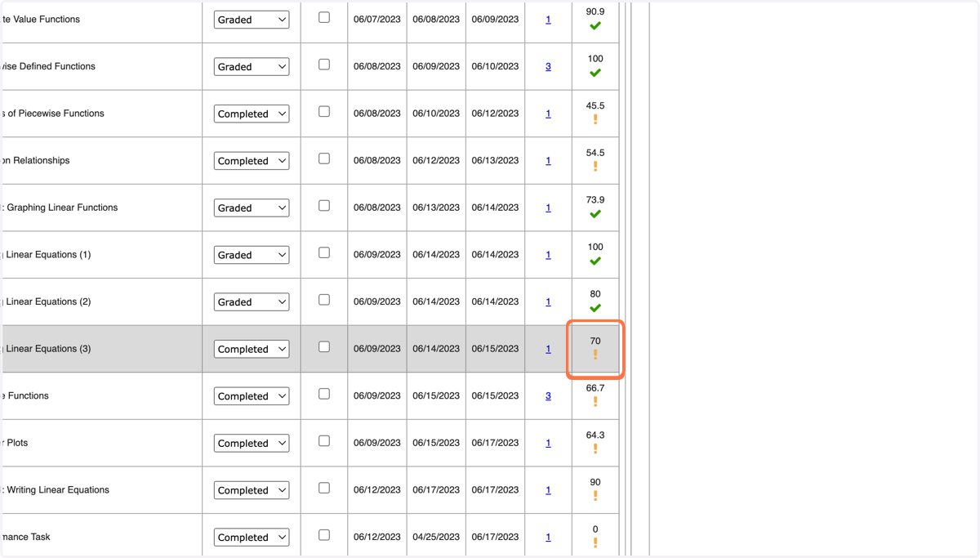Open Completed dropdown in 64.3 score row
Screen dimensions: 980x558
(252, 444)
